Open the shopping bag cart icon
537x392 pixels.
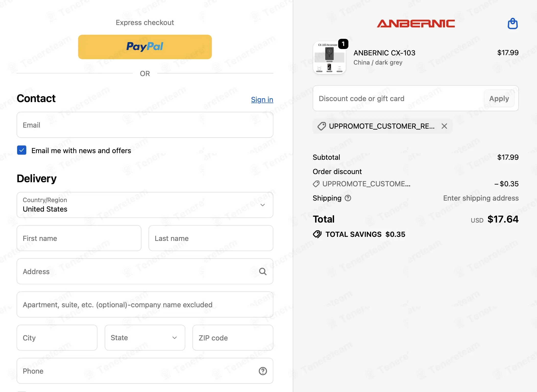(512, 23)
